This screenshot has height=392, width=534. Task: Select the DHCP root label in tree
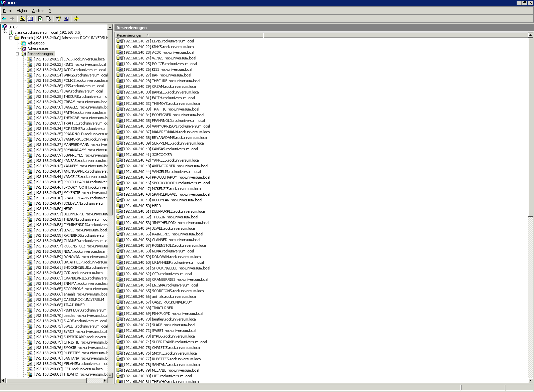coord(13,27)
